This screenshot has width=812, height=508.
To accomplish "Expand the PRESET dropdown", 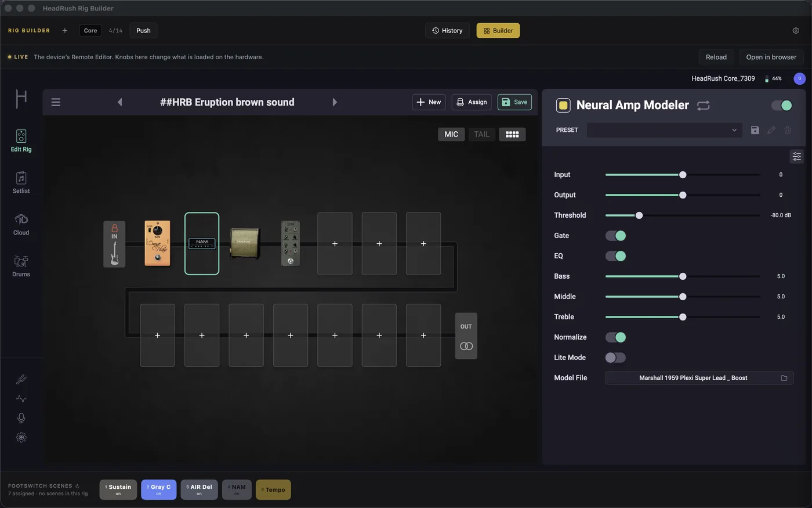I will coord(664,130).
